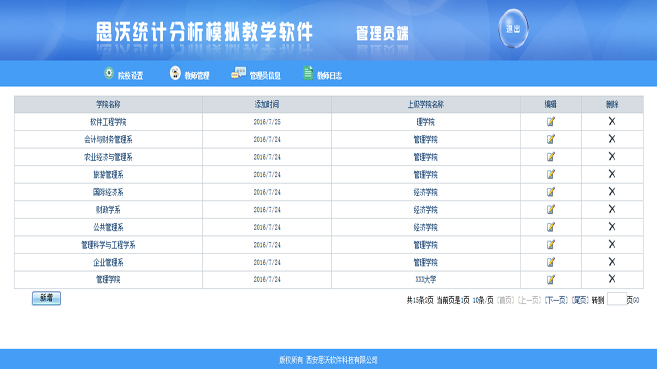The image size is (657, 369).
Task: Open the 教师管理 menu item
Action: coord(197,76)
